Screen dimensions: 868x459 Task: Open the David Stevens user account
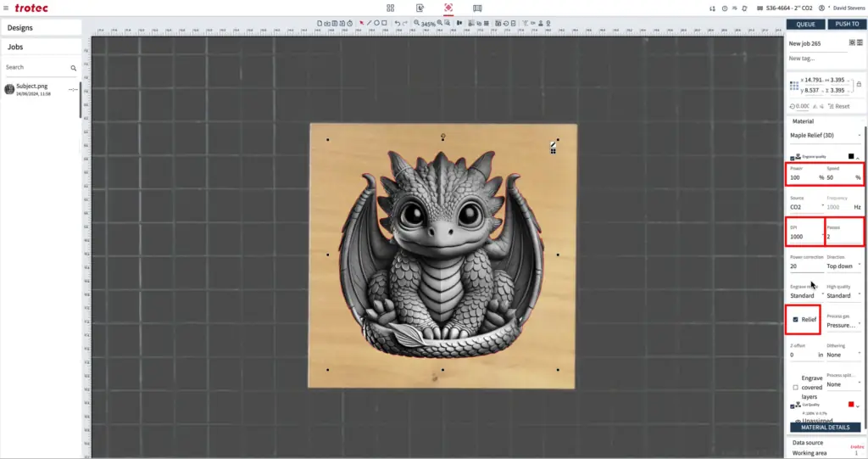coord(842,8)
